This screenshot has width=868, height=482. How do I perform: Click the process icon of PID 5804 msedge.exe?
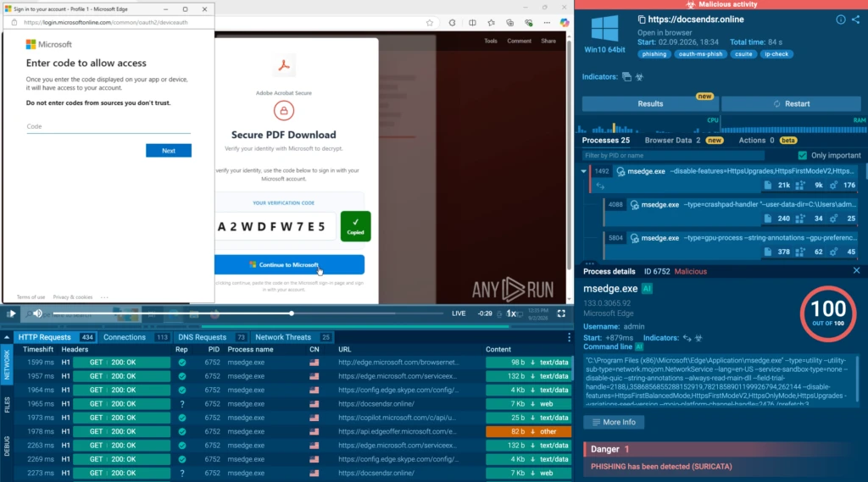[634, 238]
